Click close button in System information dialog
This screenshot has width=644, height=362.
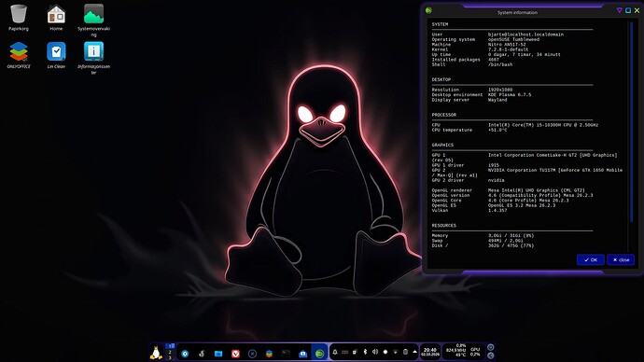[x=621, y=259]
